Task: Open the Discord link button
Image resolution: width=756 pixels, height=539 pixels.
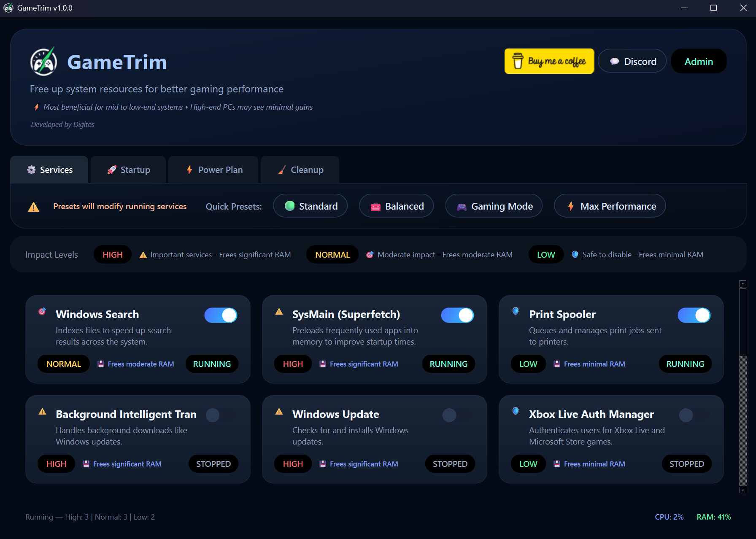Action: pyautogui.click(x=632, y=61)
